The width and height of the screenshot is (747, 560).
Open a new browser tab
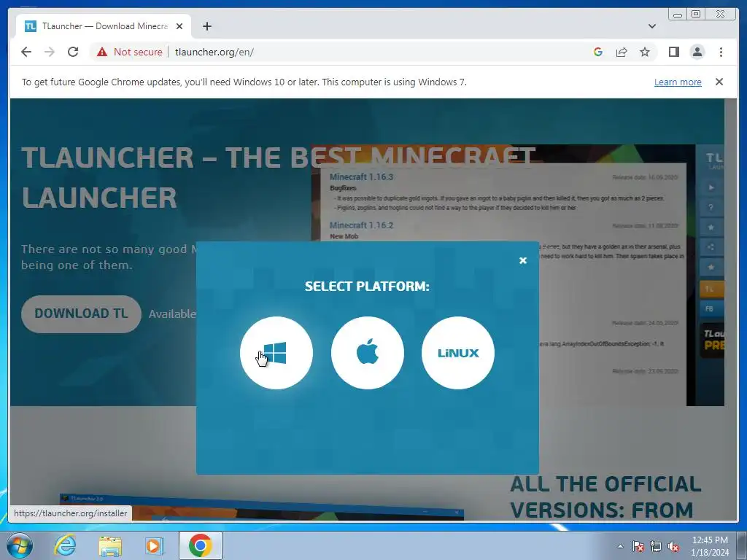click(206, 26)
